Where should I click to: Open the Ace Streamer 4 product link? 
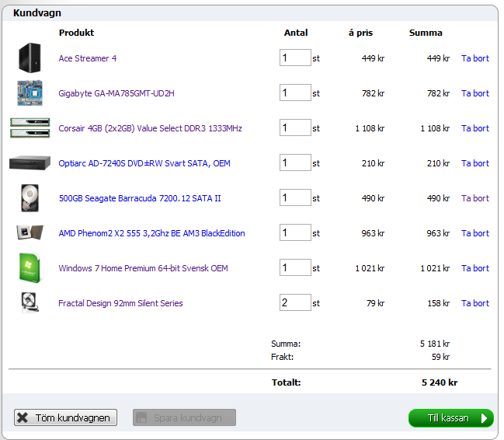pyautogui.click(x=88, y=58)
